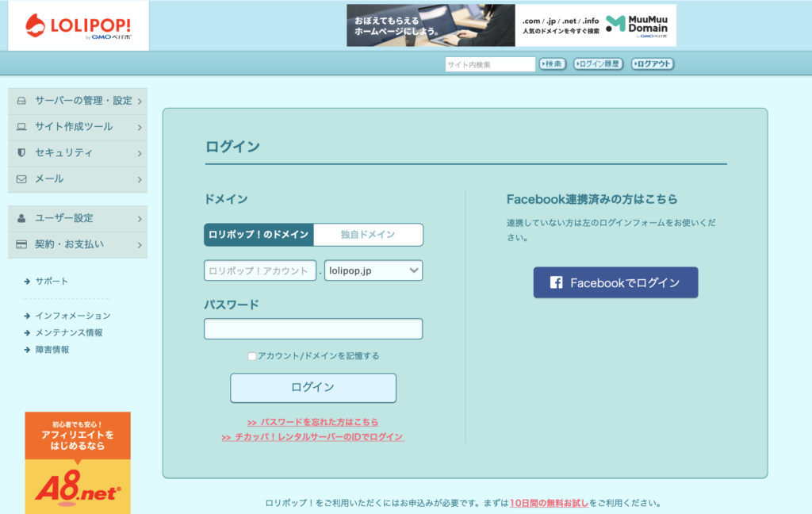Screen dimensions: 812x514
Task: Open メンテナンス情報 in the sidebar
Action: pos(68,332)
